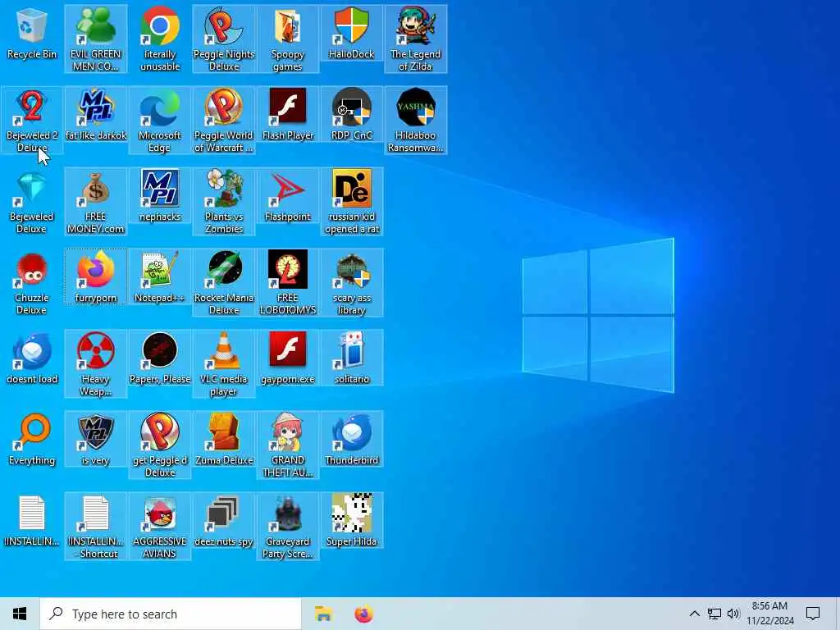
Task: Select the !INSTALLIN... text file icon
Action: [32, 521]
